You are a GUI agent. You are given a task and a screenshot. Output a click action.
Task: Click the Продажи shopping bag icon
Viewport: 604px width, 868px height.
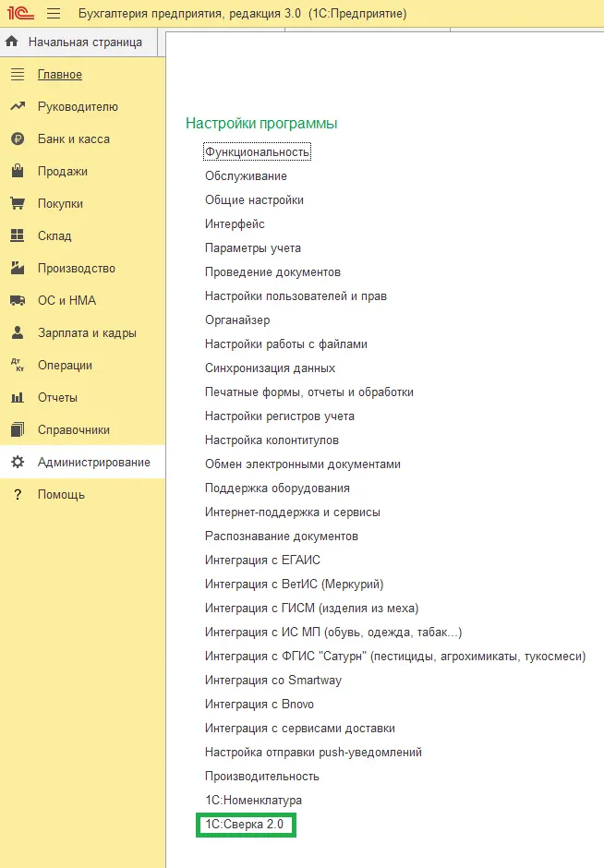coord(18,171)
